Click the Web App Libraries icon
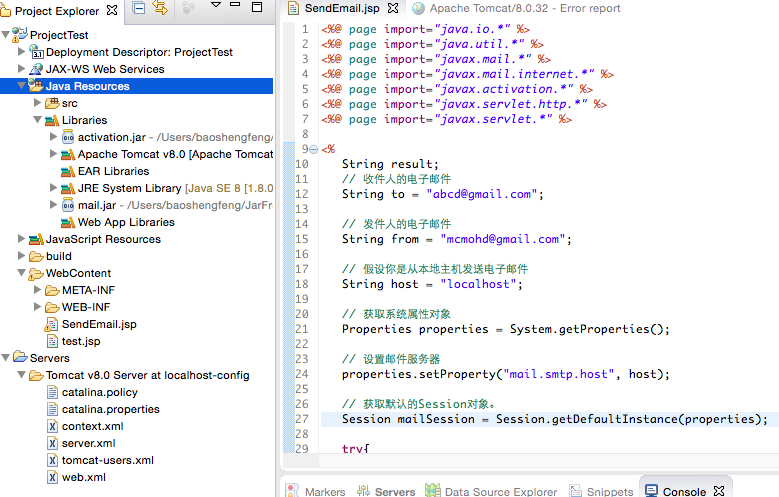The image size is (779, 497). (x=68, y=222)
